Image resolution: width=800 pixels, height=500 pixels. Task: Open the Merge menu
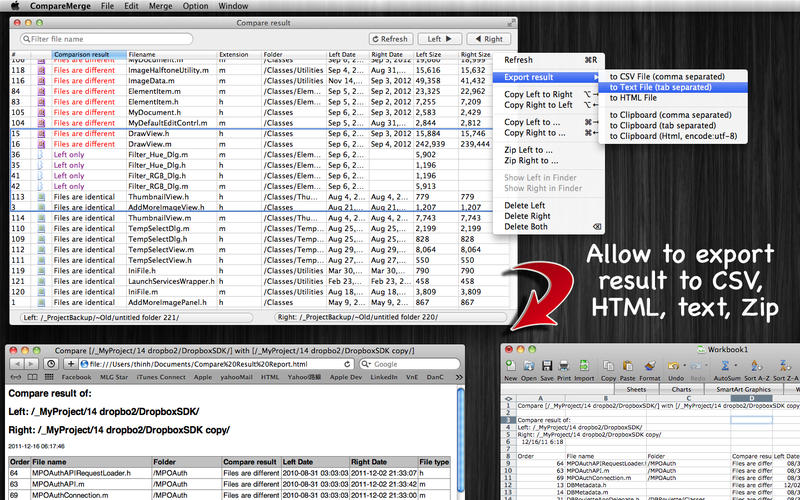(160, 6)
